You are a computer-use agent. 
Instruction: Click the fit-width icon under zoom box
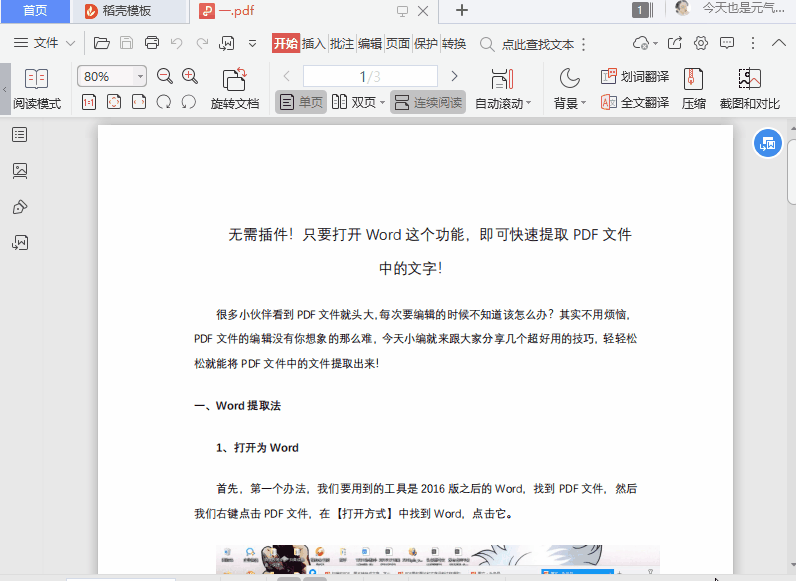(139, 103)
